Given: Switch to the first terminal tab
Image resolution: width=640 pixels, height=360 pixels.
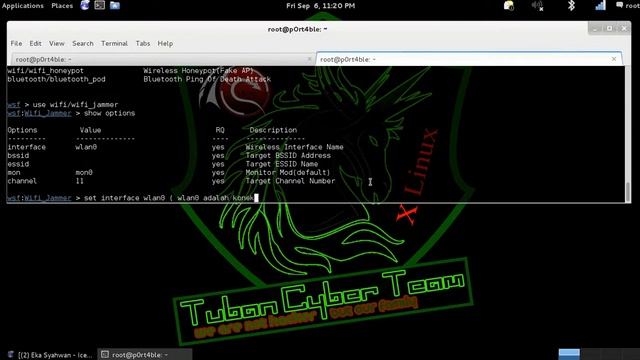Looking at the screenshot, I should tap(162, 60).
